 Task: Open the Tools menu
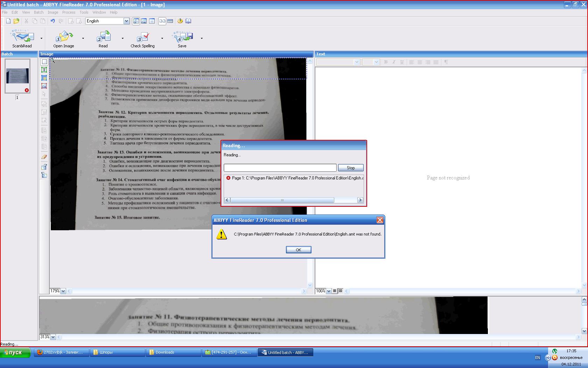pyautogui.click(x=84, y=12)
